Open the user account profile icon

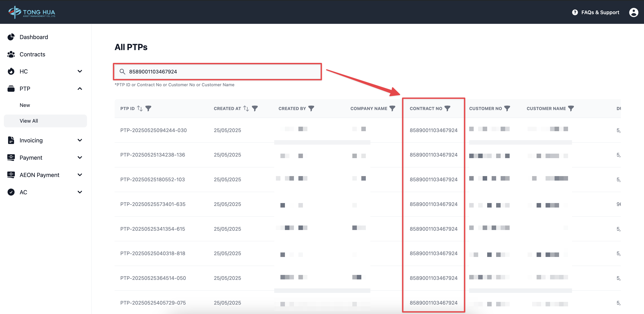coord(633,12)
